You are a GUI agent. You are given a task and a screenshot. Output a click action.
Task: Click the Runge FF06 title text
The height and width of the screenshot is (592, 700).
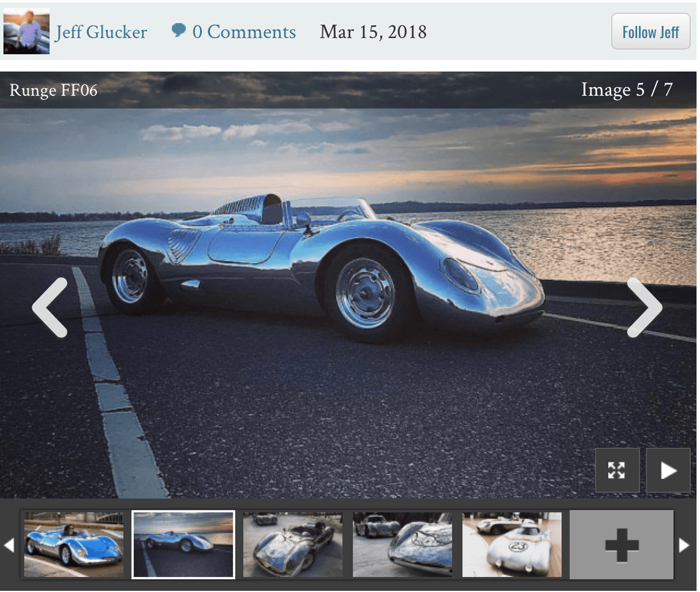tap(52, 90)
